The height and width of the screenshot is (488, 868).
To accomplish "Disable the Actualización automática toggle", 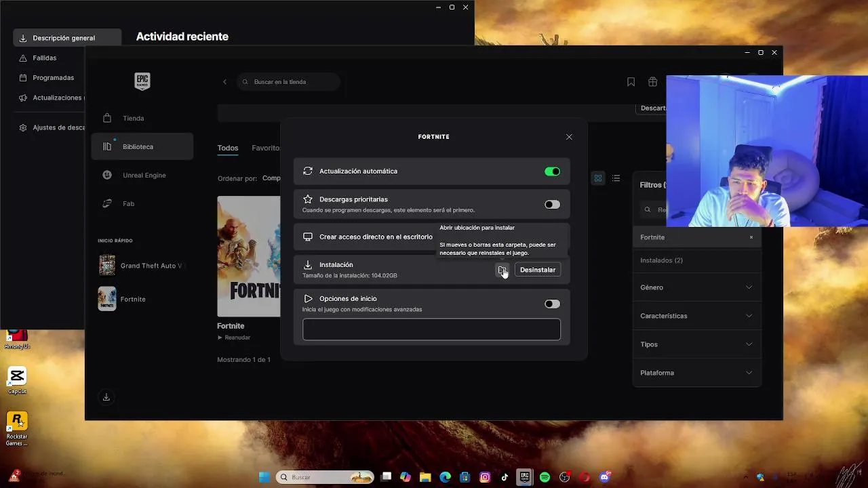I will pyautogui.click(x=552, y=171).
